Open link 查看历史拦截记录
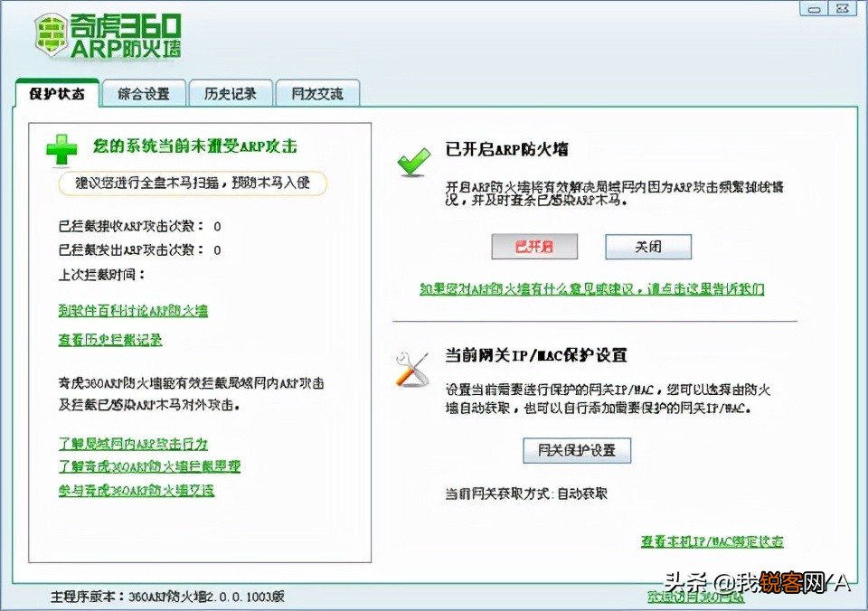Viewport: 868px width, 611px height. click(110, 340)
